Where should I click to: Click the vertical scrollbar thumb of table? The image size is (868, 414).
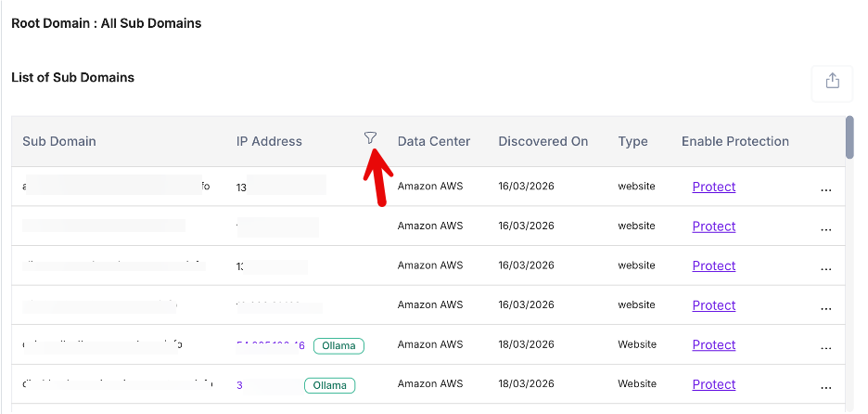click(x=849, y=137)
